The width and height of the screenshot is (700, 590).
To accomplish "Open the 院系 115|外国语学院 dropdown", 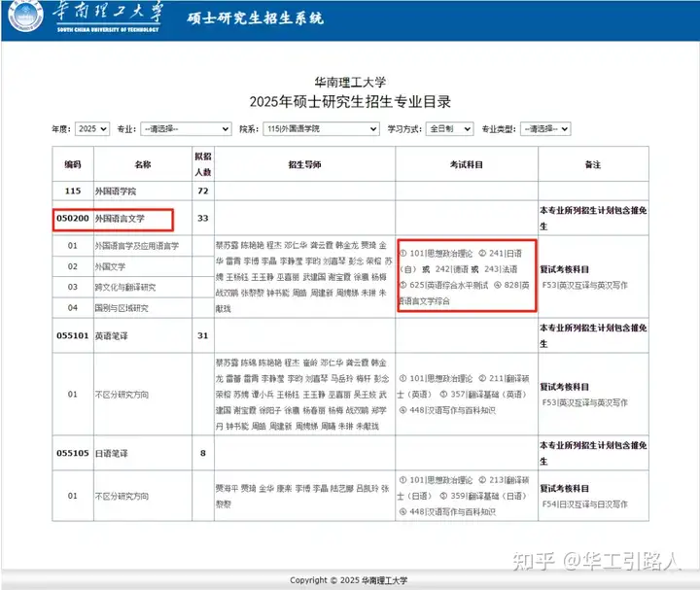I will coord(322,129).
